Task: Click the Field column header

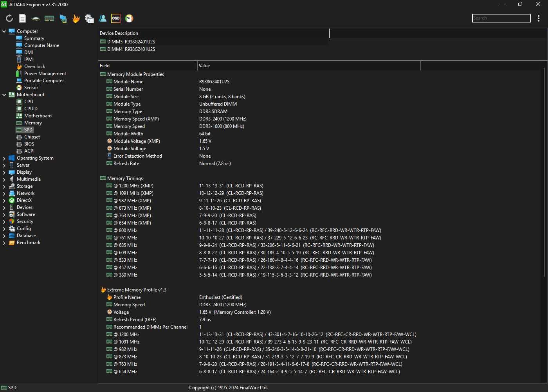Action: (x=148, y=66)
